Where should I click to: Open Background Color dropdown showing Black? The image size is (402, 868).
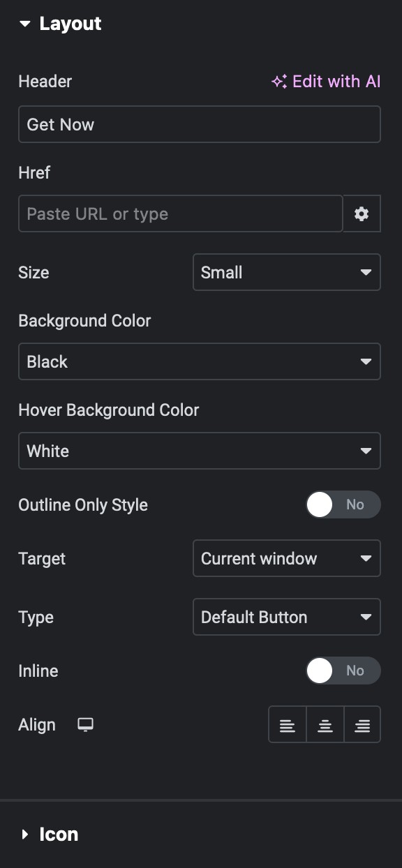pos(200,361)
